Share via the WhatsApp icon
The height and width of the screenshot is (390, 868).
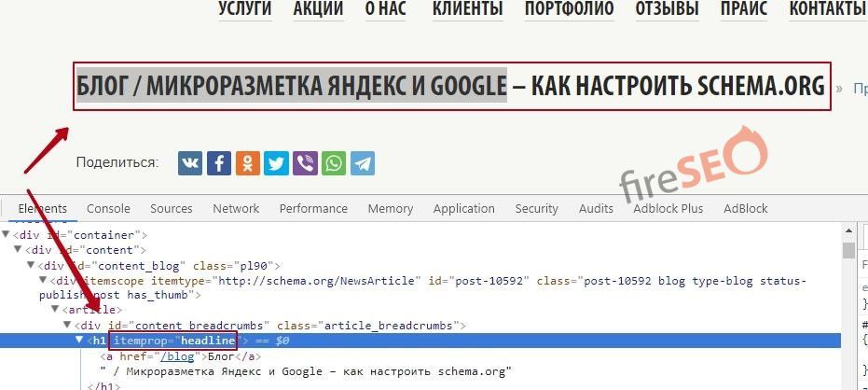click(333, 163)
